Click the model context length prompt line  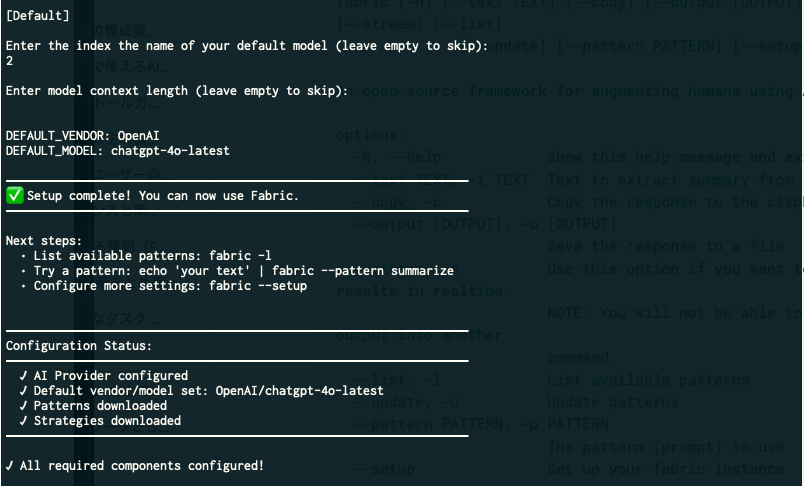pos(177,91)
